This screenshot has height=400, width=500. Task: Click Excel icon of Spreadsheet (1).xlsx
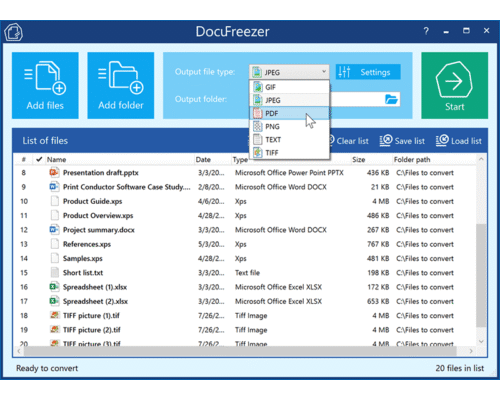point(54,287)
